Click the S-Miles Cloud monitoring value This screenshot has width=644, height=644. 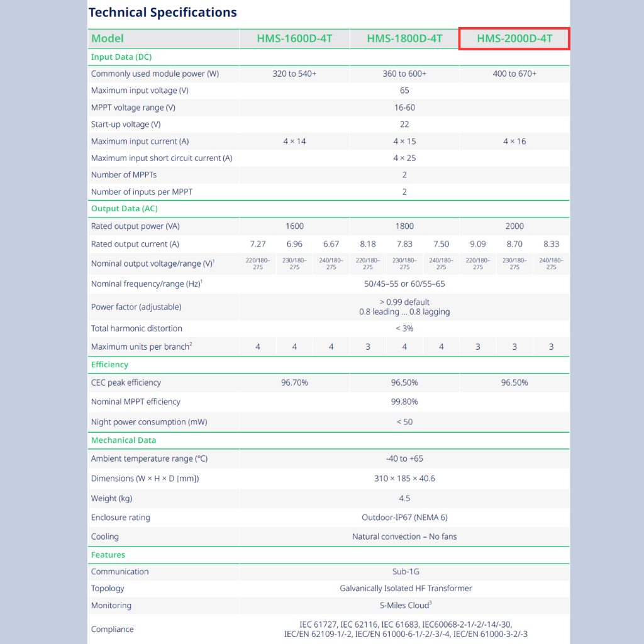pos(406,606)
